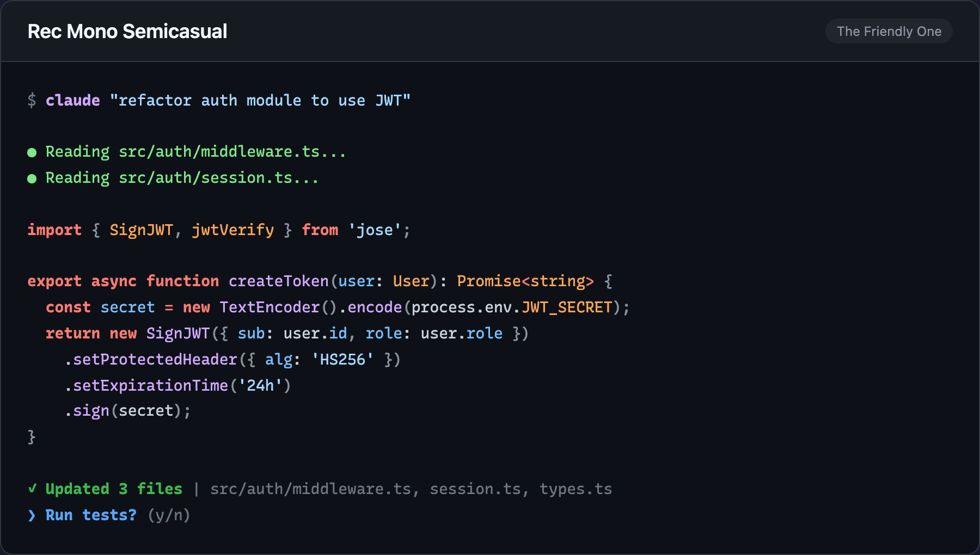Click 'jwtVerify' in the import statement
The image size is (980, 555).
point(233,230)
